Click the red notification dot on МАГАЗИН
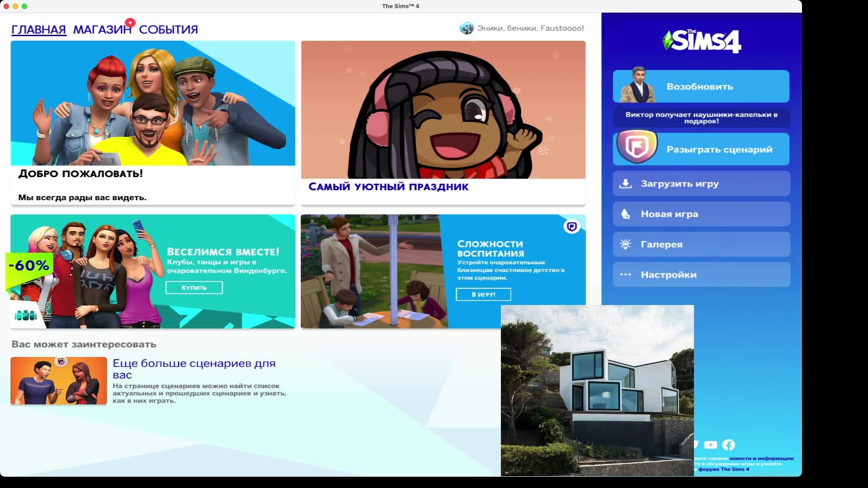 pos(130,22)
